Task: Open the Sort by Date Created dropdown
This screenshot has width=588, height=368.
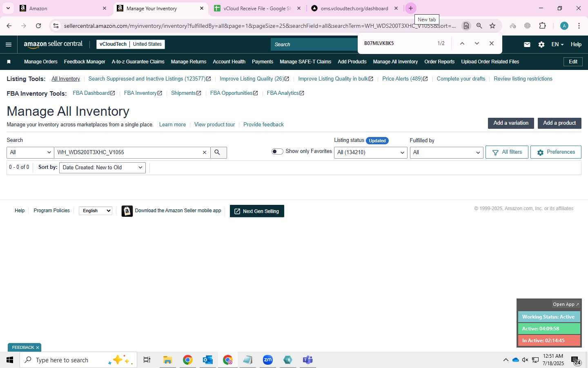Action: pos(102,168)
